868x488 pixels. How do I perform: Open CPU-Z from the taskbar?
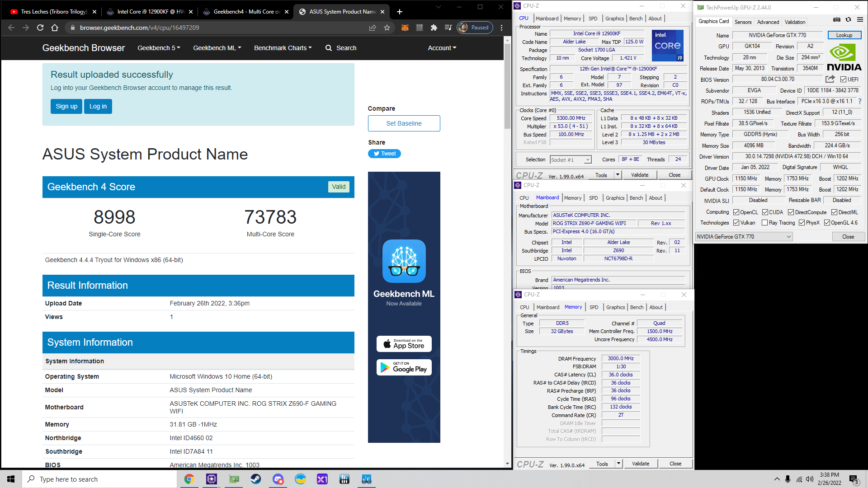point(212,479)
